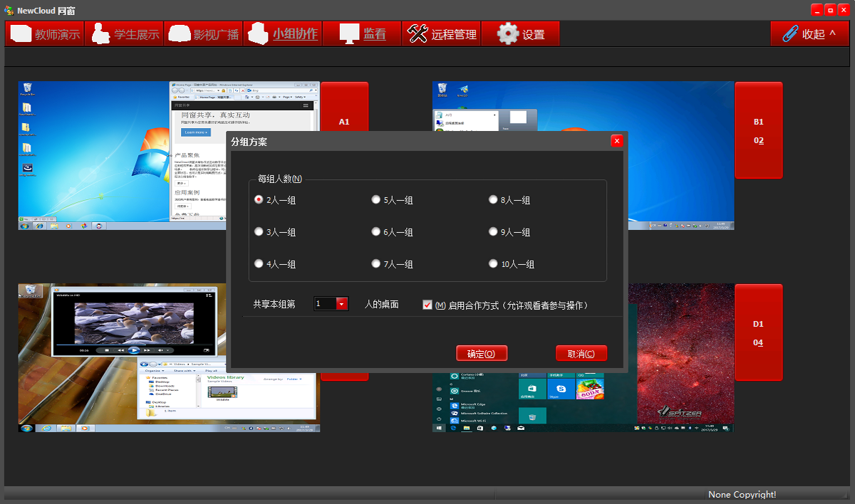855x504 pixels.
Task: Select the 2人一组 radio option
Action: coord(275,200)
